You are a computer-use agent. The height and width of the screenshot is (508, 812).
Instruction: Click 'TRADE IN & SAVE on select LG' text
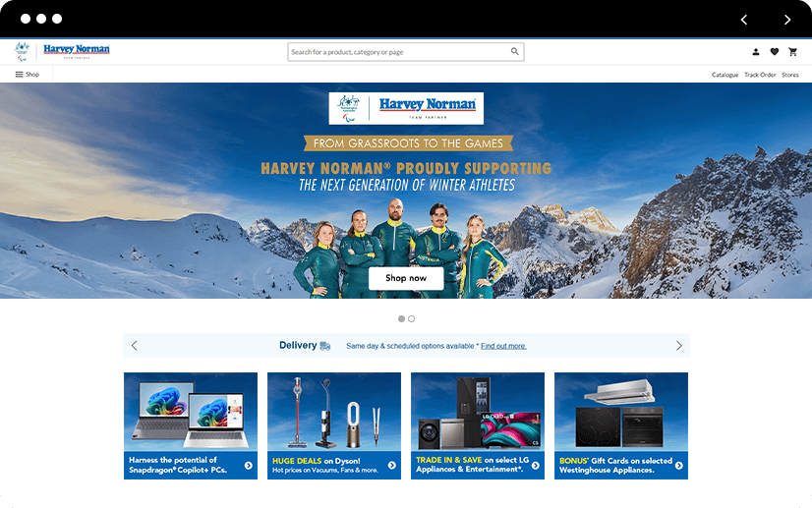(x=472, y=460)
